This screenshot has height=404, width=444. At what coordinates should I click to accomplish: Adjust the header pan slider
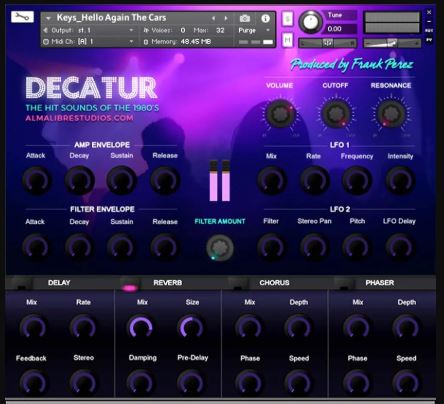pos(328,43)
